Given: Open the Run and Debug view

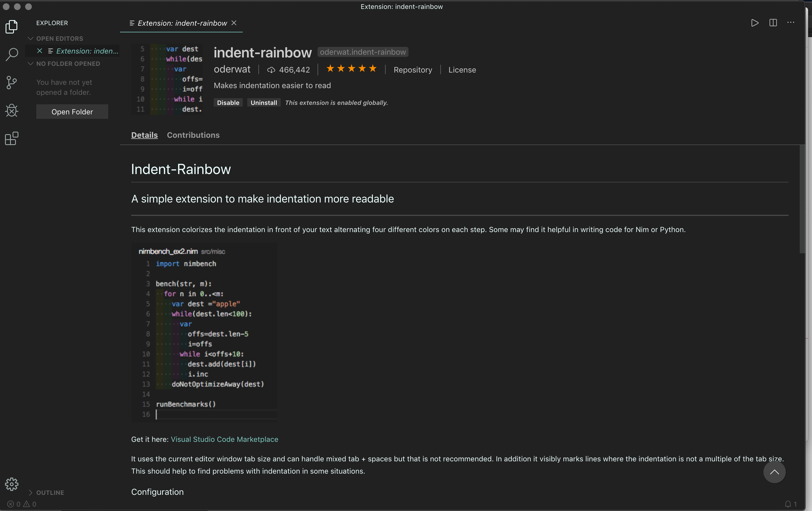Looking at the screenshot, I should click(11, 110).
